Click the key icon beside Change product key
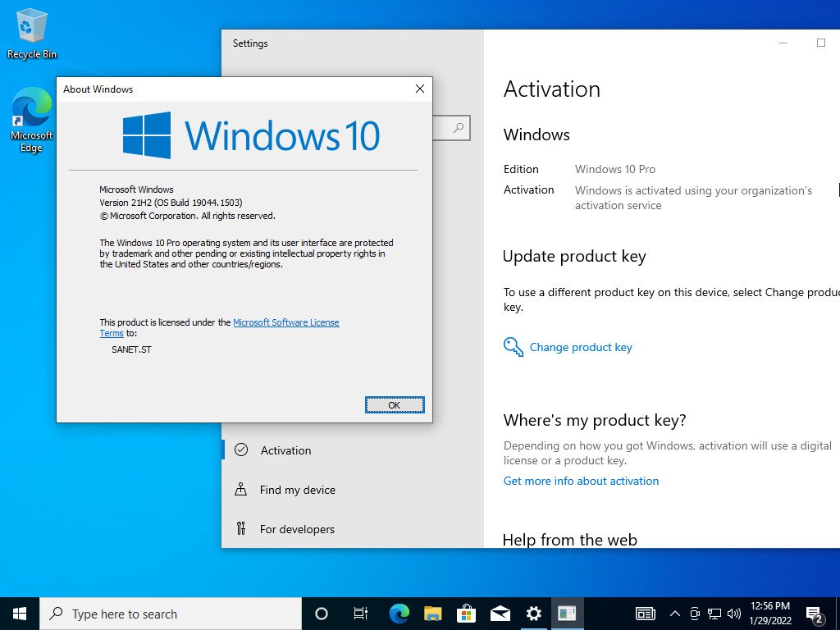The image size is (840, 630). (514, 347)
